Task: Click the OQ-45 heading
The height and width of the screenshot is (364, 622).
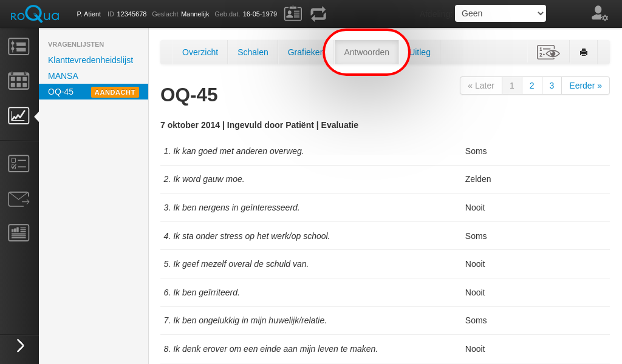Action: pyautogui.click(x=189, y=95)
